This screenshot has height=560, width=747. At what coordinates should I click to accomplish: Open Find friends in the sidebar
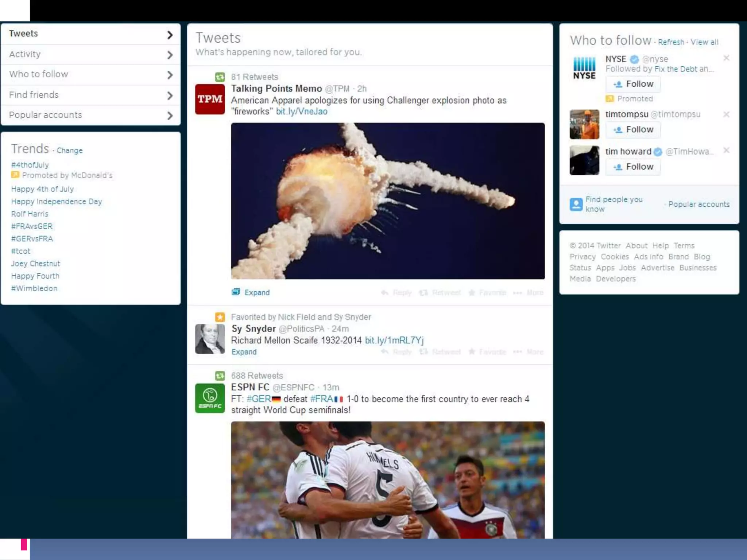click(x=90, y=95)
